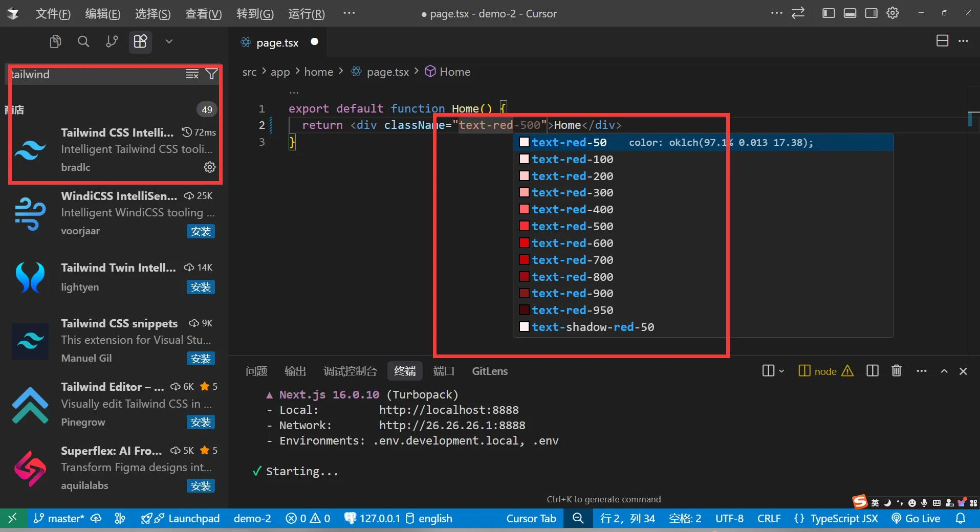Expand the breadcrumb item 'home'
The height and width of the screenshot is (532, 980).
(x=318, y=72)
